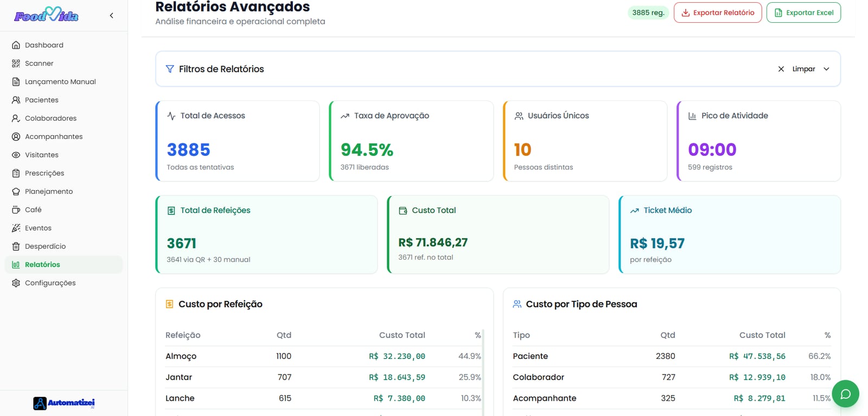Click the Almoço row in Custo por Refeição
Screen dimensions: 868x416
323,356
